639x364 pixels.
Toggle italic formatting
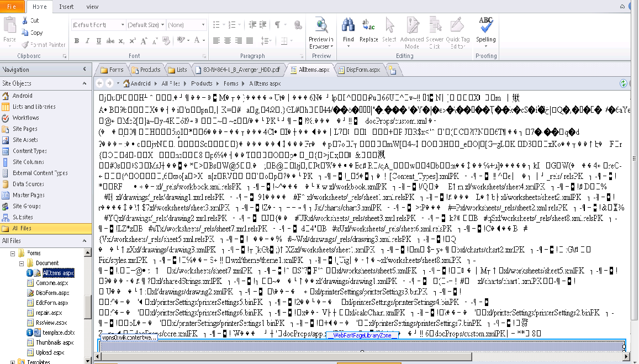[86, 41]
